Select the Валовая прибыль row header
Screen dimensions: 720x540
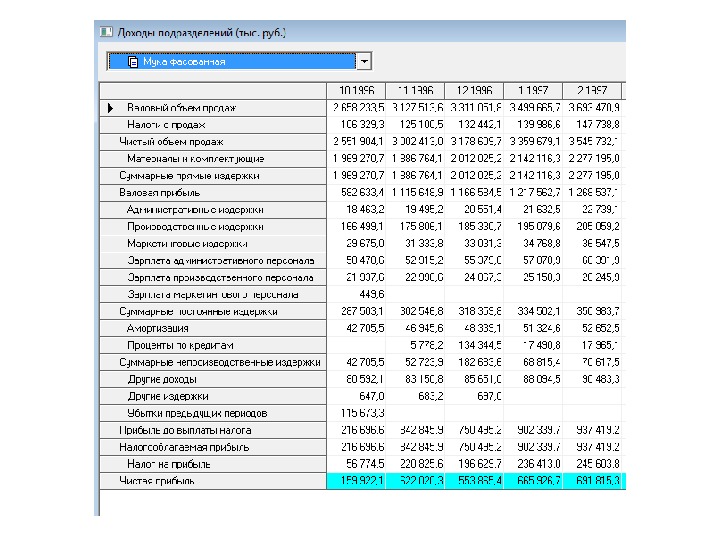pos(213,193)
